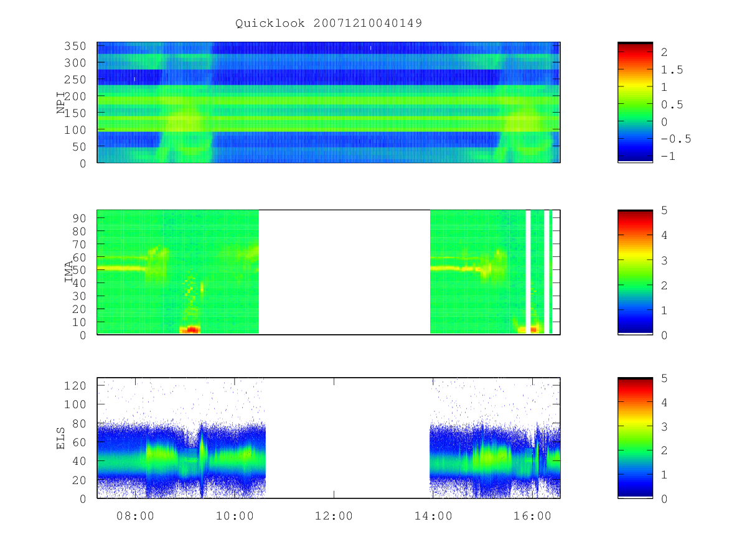747x560 pixels.
Task: Click the -1 label on NPI colorbar
Action: [669, 156]
